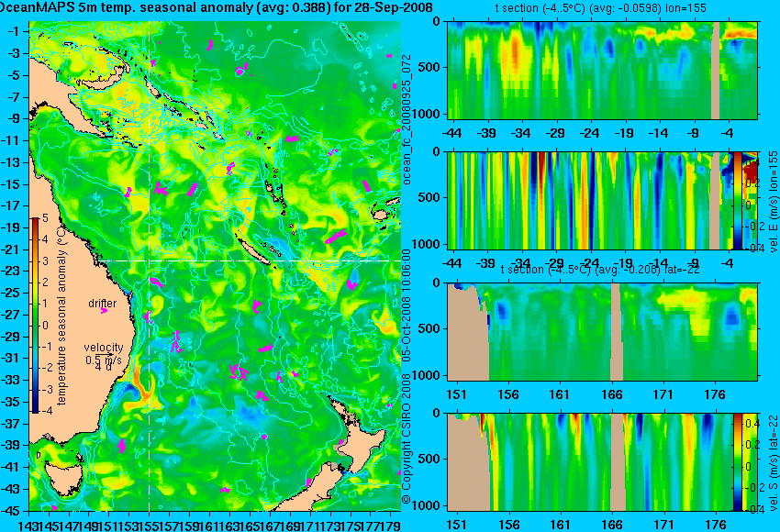780x532 pixels.
Task: Click the 'vel. E (m/s) lon=155' axis label
Action: 773,203
